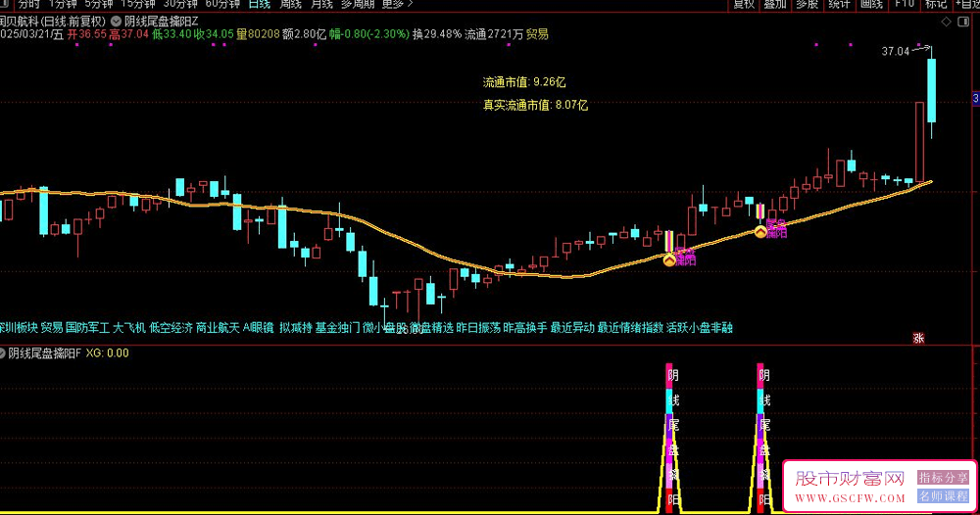Select the 5分钟 period tab

98,4
